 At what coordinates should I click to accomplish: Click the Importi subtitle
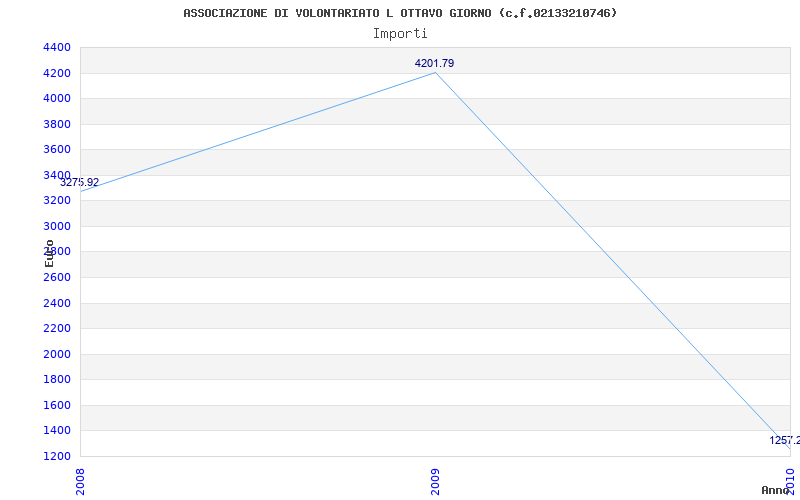pyautogui.click(x=400, y=34)
